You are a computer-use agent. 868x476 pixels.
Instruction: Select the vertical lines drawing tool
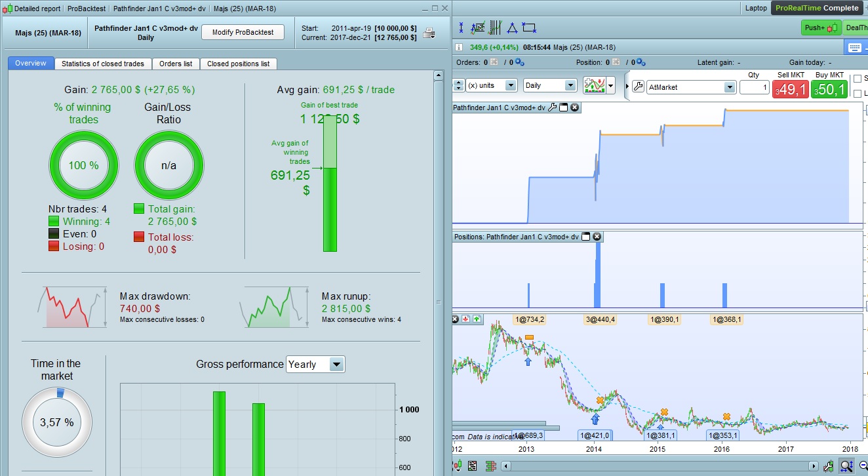[x=496, y=28]
